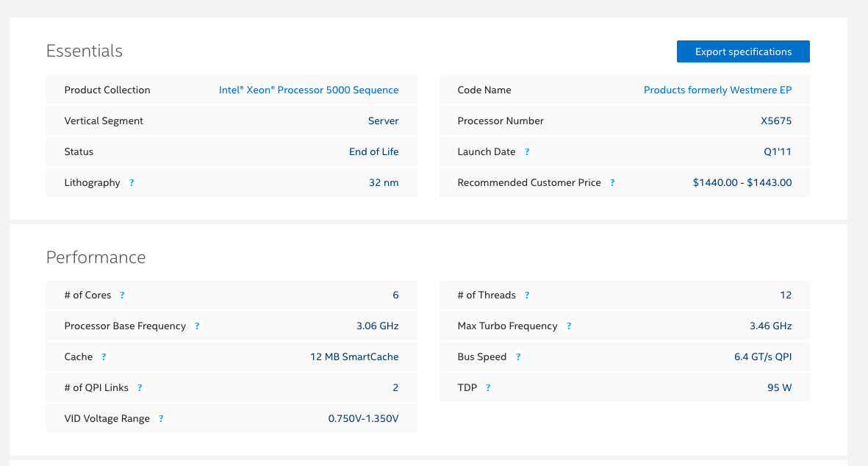Open the # of Threads help icon
This screenshot has width=868, height=466.
pyautogui.click(x=527, y=295)
